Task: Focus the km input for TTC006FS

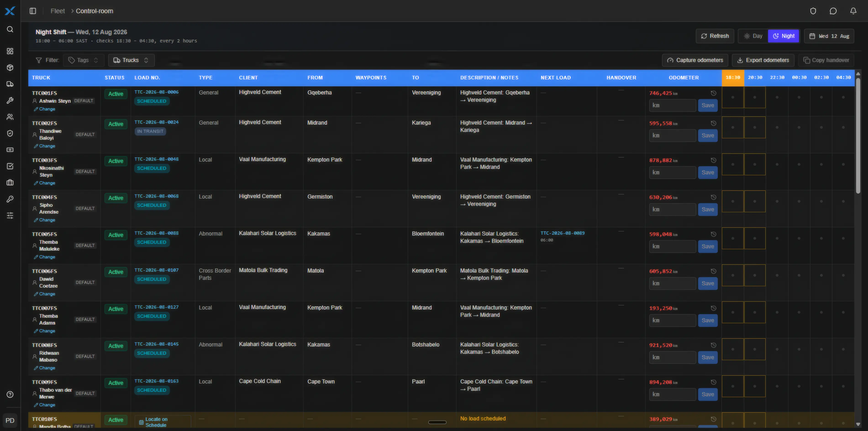Action: tap(672, 283)
